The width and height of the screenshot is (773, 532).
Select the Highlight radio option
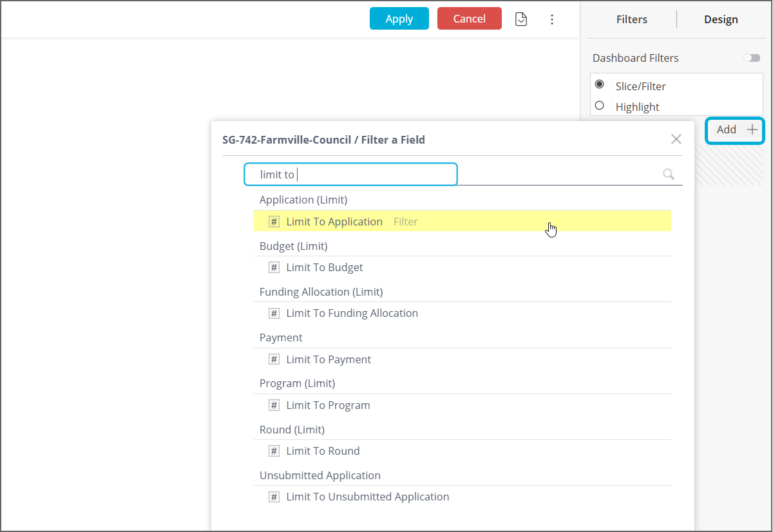pyautogui.click(x=600, y=106)
